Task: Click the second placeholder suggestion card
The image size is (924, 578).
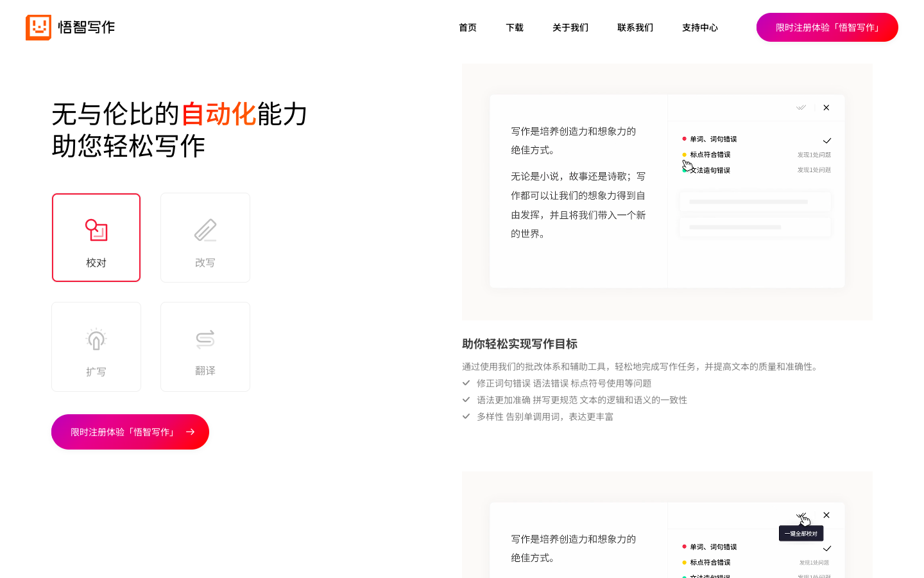Action: click(755, 227)
